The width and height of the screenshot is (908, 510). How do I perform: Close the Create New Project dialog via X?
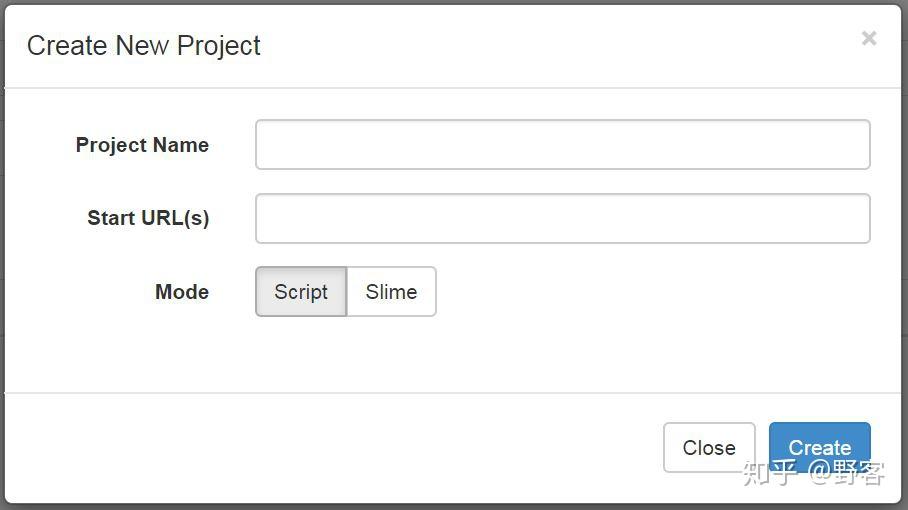pyautogui.click(x=869, y=38)
